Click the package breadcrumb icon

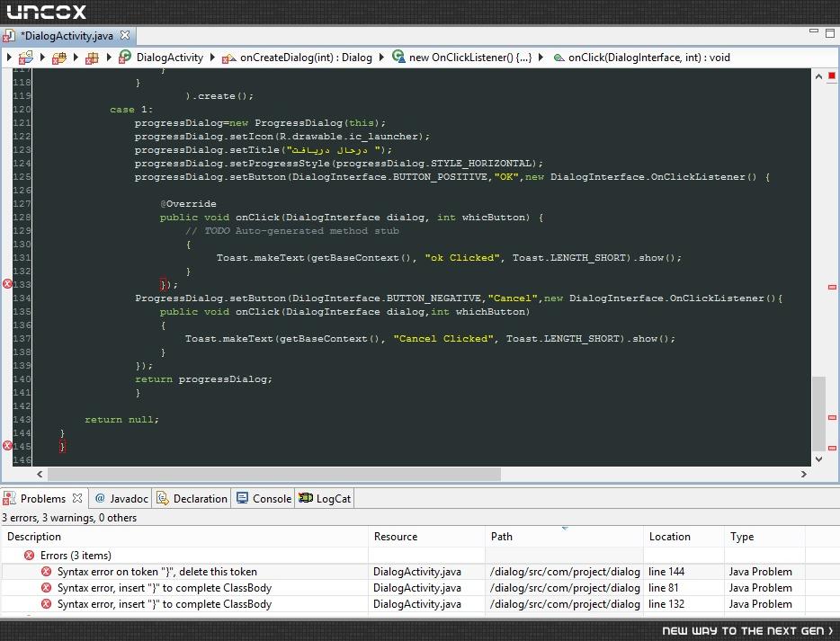92,58
